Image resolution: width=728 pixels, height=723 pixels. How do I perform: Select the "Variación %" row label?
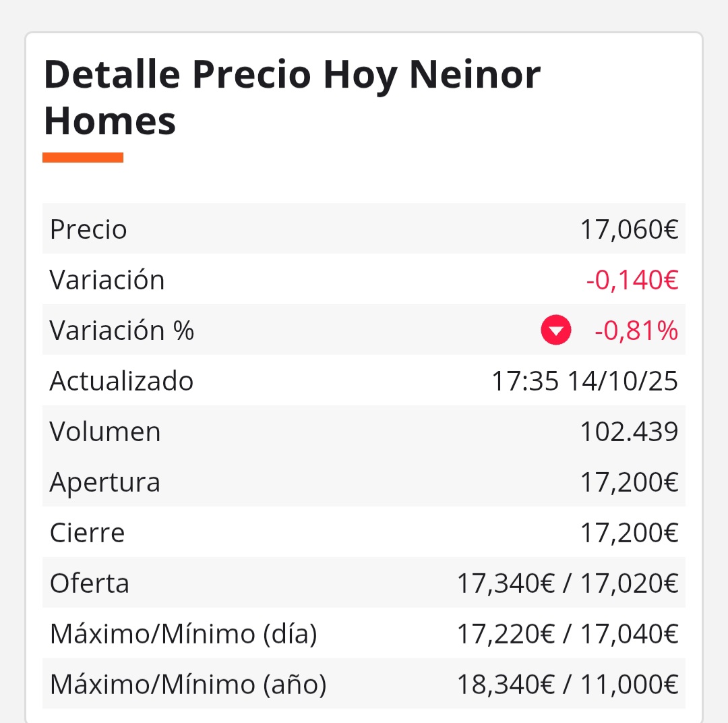pyautogui.click(x=122, y=330)
